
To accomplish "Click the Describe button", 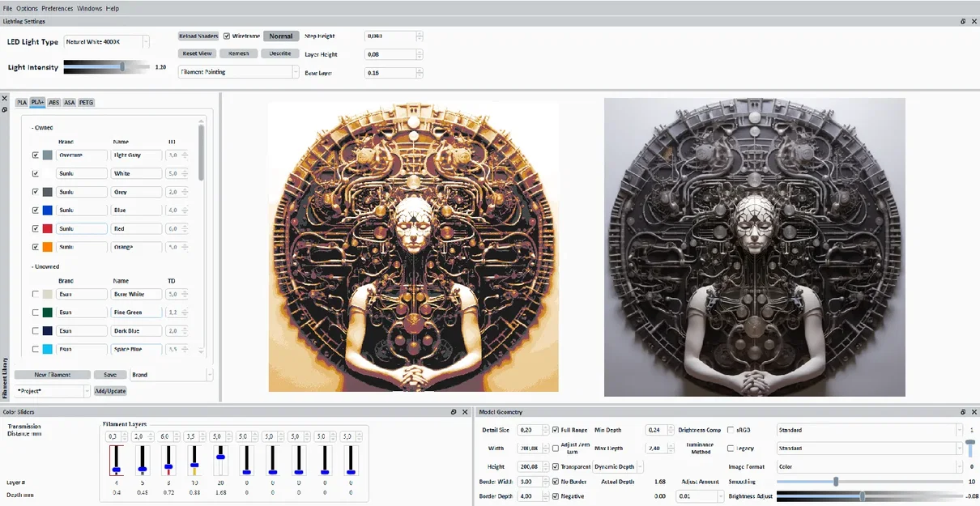I will 280,53.
